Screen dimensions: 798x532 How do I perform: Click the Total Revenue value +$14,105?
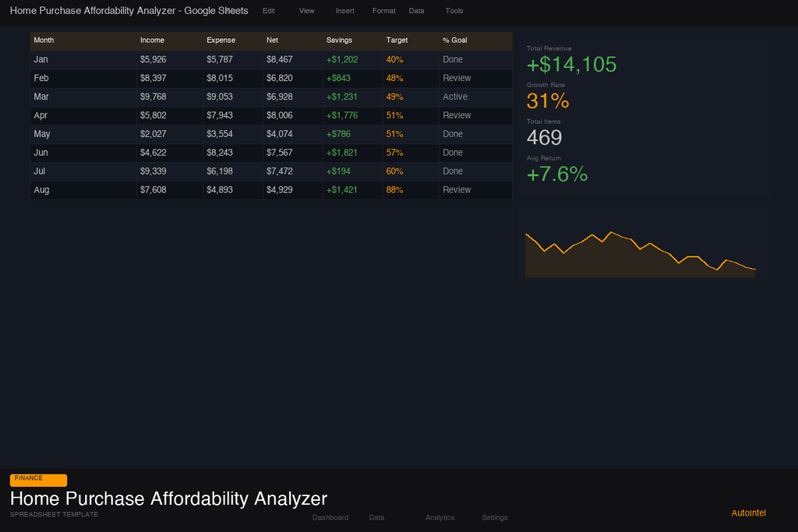point(571,65)
